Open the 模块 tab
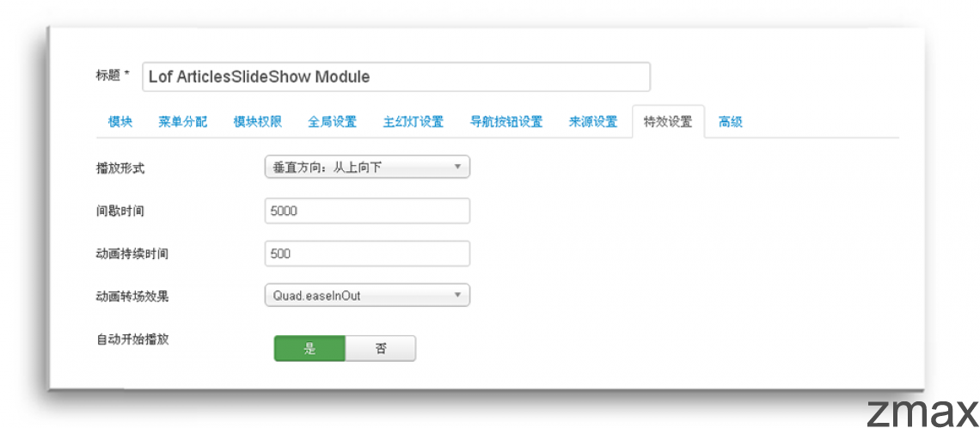Image resolution: width=980 pixels, height=428 pixels. pyautogui.click(x=120, y=122)
